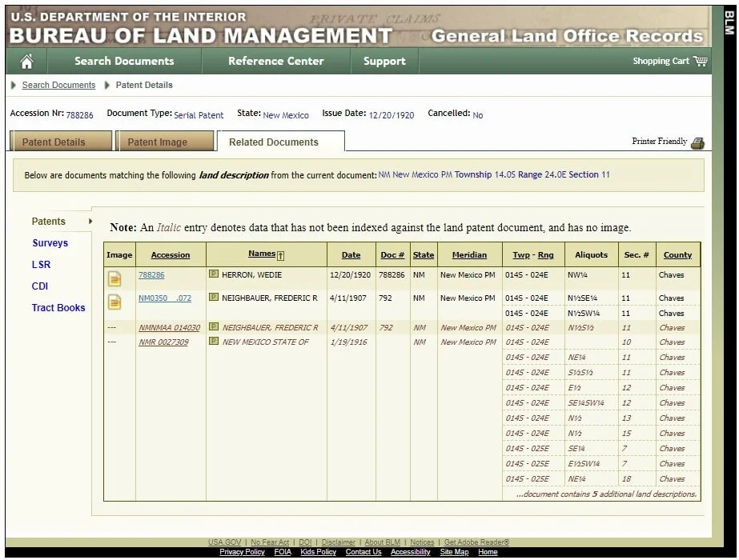
Task: Sort table by State column
Action: [x=424, y=255]
